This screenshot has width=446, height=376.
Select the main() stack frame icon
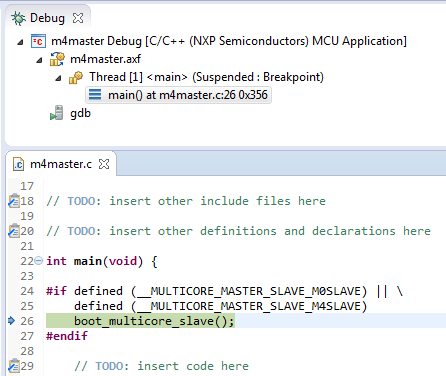tap(95, 95)
